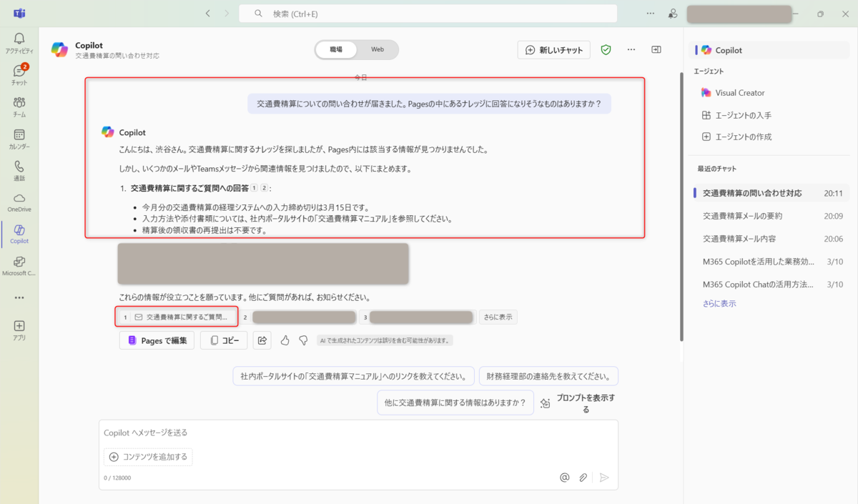
Task: Click inline citation number 1 in answer
Action: 254,189
